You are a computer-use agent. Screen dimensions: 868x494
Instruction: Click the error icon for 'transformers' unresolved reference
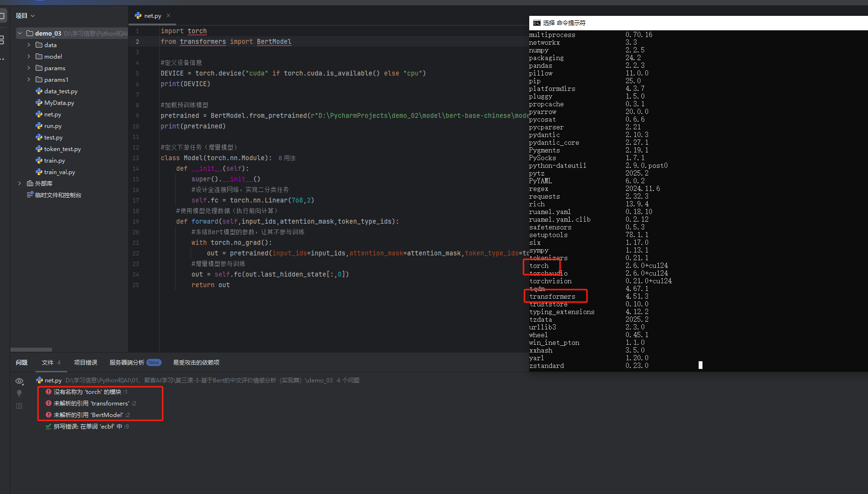coord(49,403)
